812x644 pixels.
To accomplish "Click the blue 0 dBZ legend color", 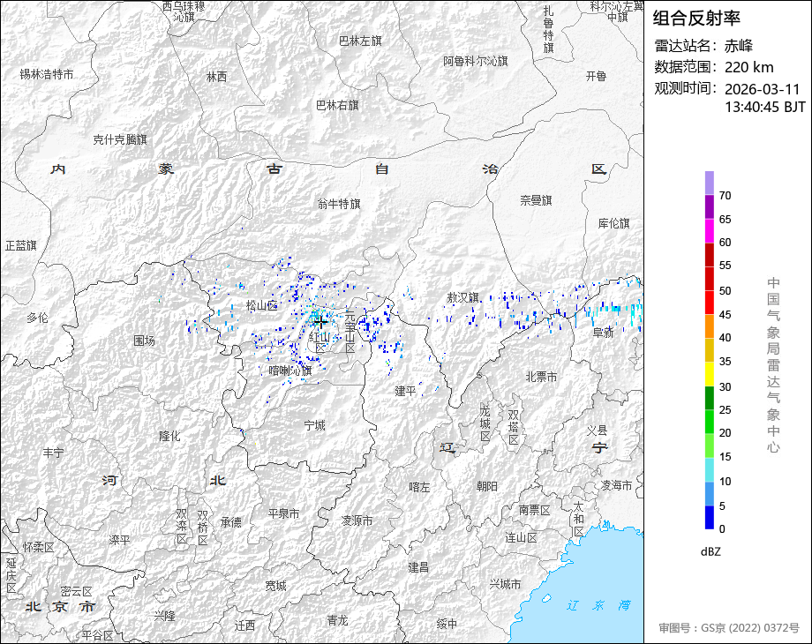I will [x=710, y=517].
